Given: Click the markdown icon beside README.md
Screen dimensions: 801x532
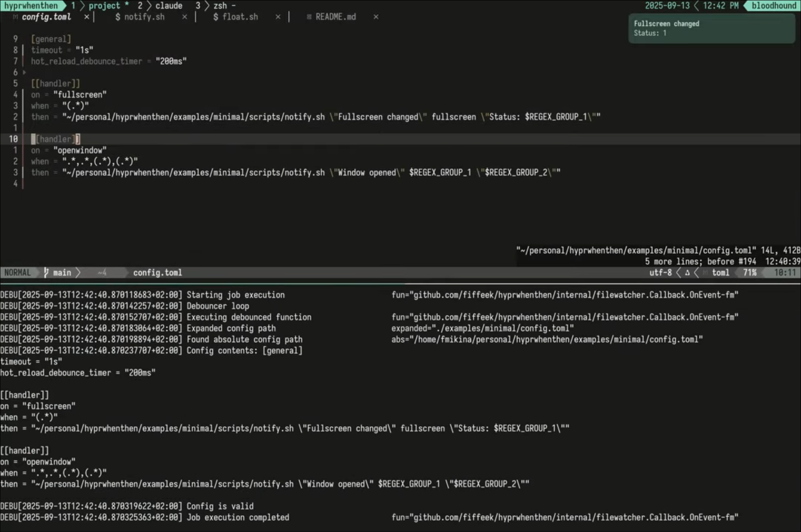Looking at the screenshot, I should click(309, 17).
